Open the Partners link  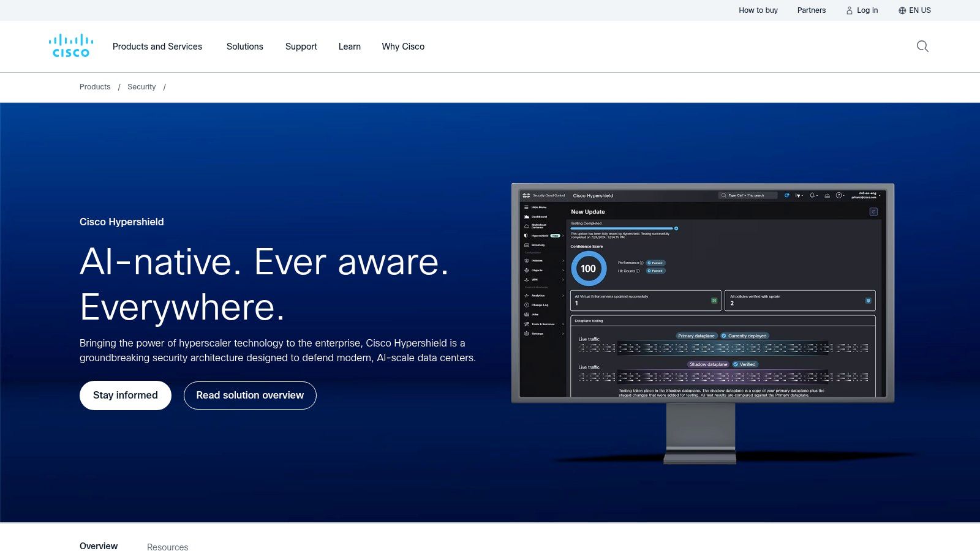812,10
